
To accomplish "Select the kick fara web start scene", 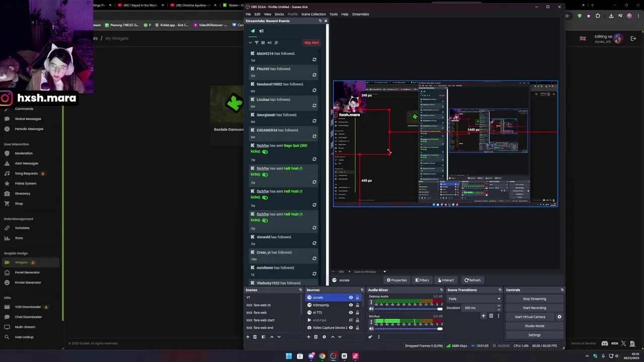I will pyautogui.click(x=260, y=320).
